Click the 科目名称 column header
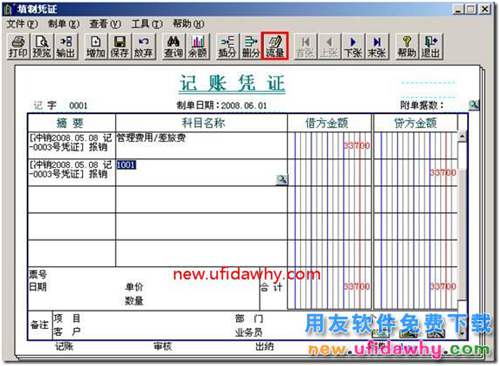500x366 pixels. (201, 123)
